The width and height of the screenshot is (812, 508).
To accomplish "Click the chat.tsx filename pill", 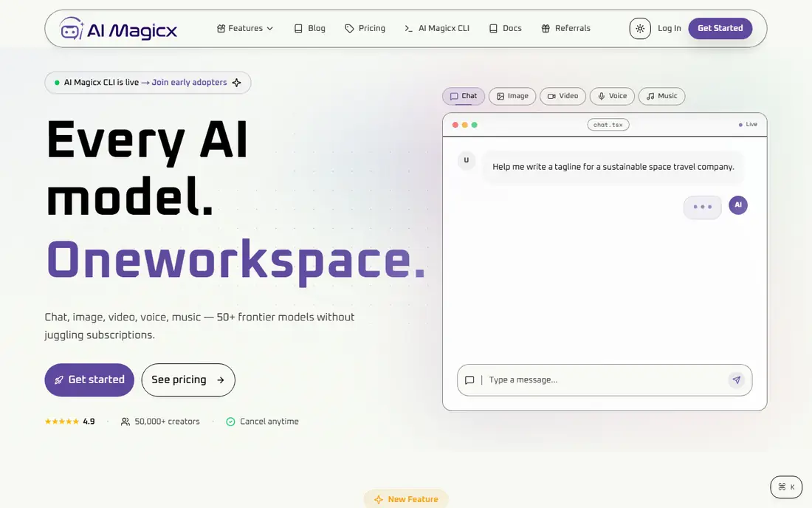I will pyautogui.click(x=608, y=125).
